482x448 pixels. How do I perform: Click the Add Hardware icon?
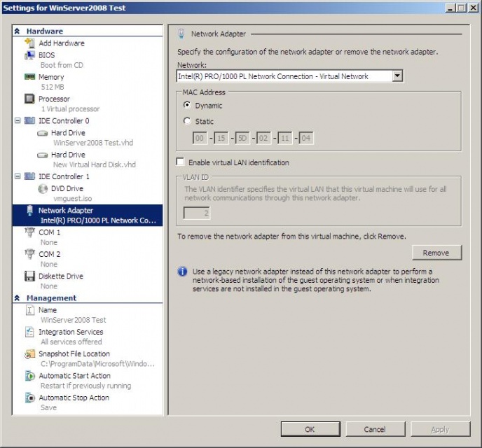tap(30, 43)
